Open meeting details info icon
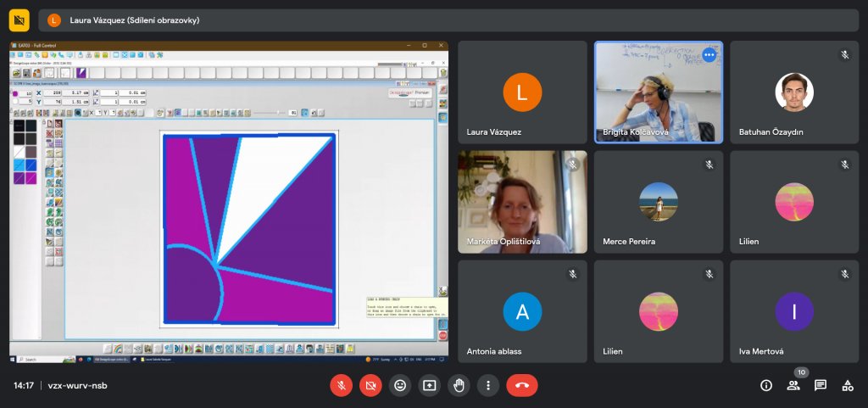The image size is (868, 408). coord(765,385)
